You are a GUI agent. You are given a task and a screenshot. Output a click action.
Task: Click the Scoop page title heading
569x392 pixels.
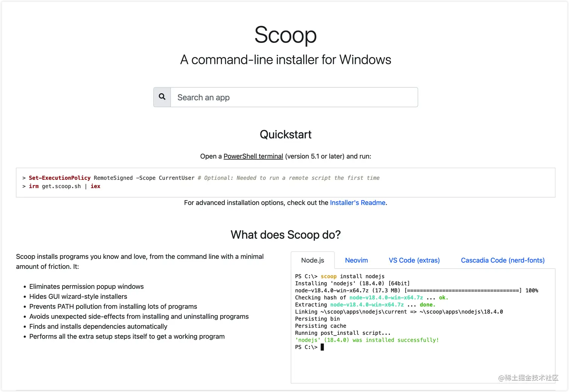(x=285, y=35)
